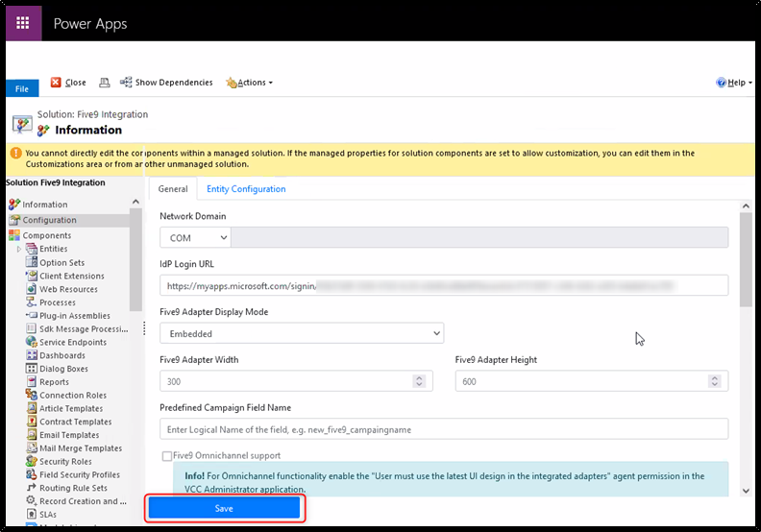This screenshot has height=532, width=761.
Task: Click the Close button label
Action: [75, 83]
